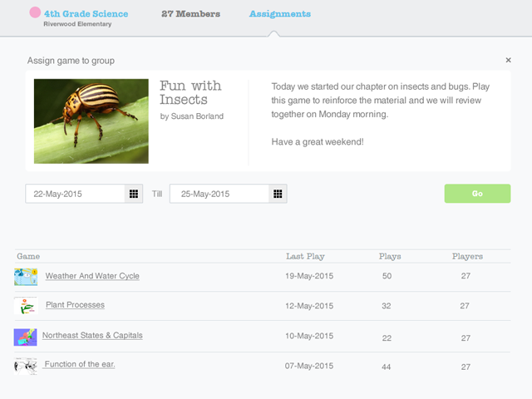Open the Weather And Water Cycle thumbnail
Image resolution: width=532 pixels, height=399 pixels.
(26, 277)
